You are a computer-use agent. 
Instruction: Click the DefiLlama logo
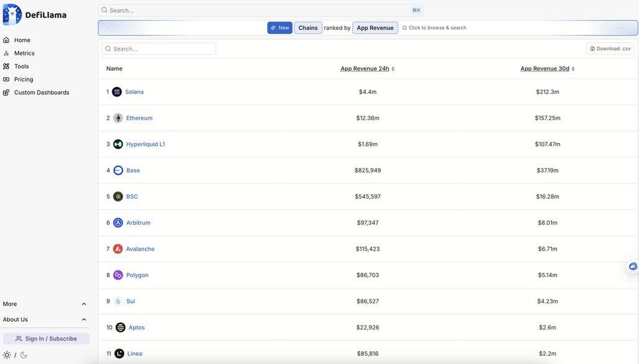[x=34, y=15]
